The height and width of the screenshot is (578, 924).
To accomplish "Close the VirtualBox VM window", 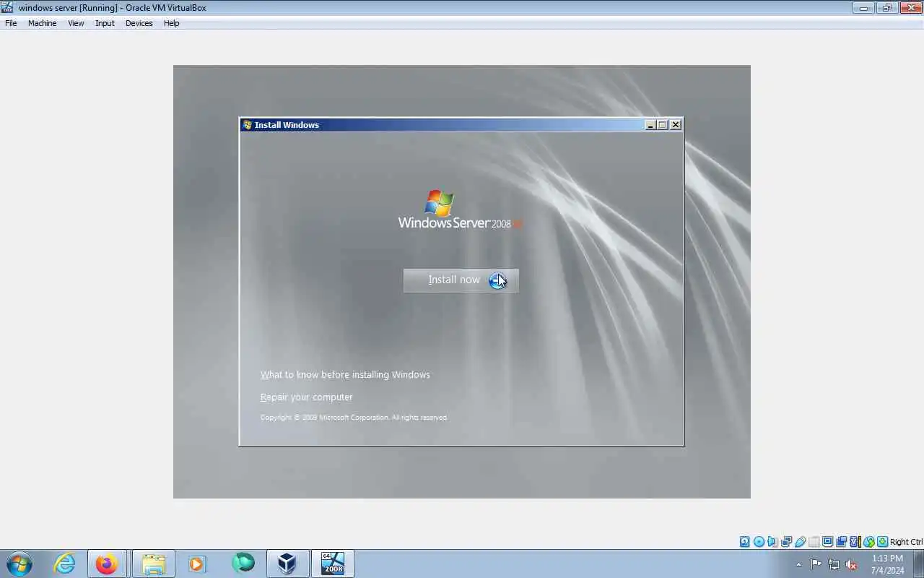I will pos(910,8).
